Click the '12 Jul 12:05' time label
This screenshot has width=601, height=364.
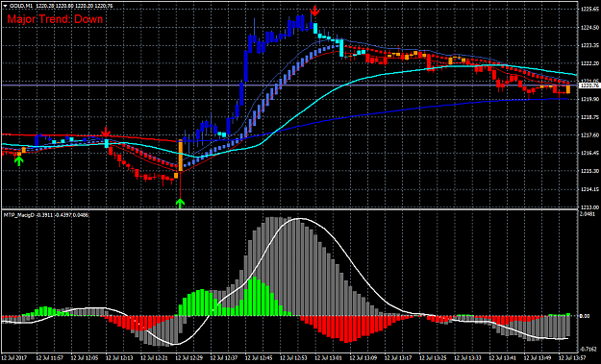[84, 358]
